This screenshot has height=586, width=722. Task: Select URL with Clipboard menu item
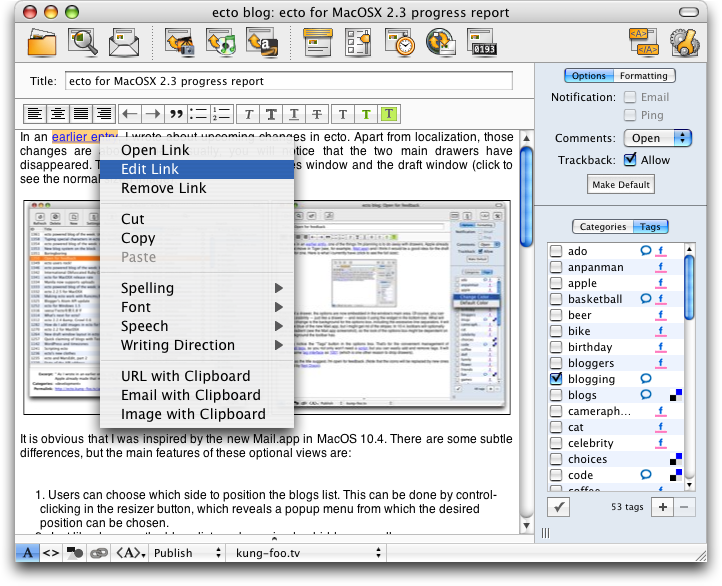(x=197, y=376)
